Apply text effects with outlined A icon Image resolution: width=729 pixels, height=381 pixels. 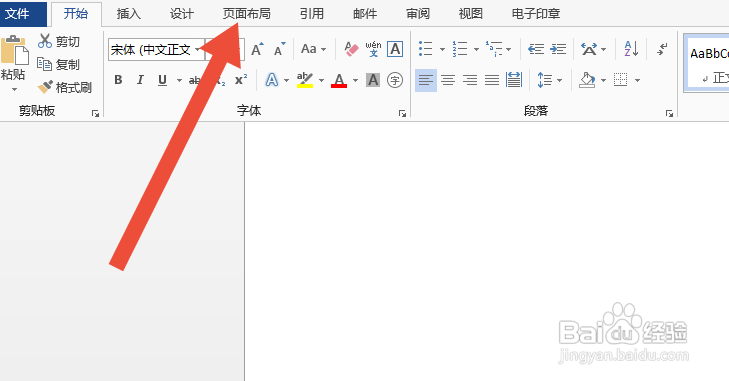[x=272, y=80]
